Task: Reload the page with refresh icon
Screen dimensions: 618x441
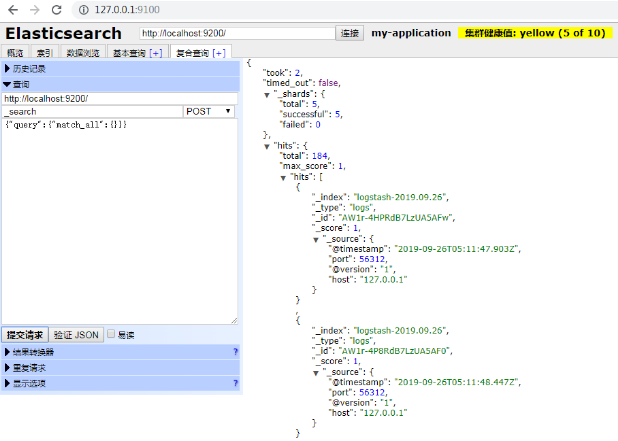Action: 56,10
